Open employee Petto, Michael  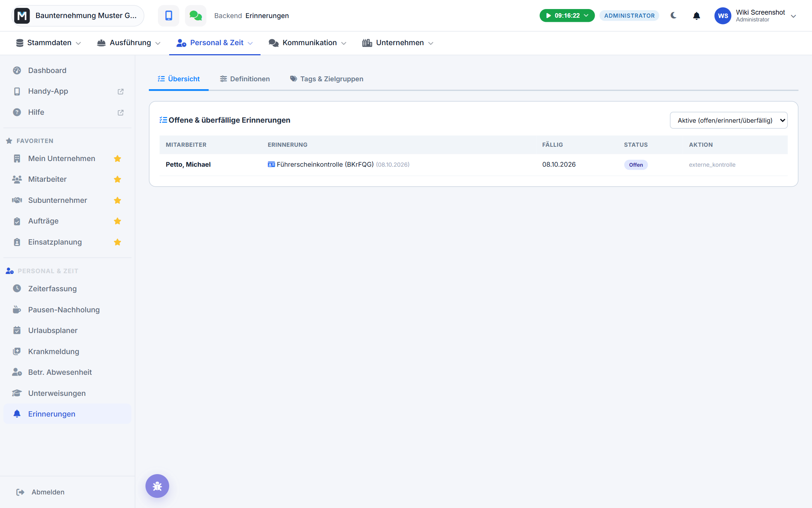pyautogui.click(x=188, y=164)
